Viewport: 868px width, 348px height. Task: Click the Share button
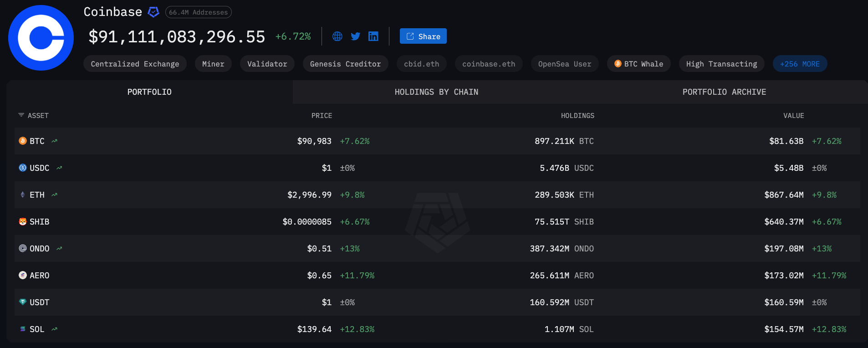(423, 36)
